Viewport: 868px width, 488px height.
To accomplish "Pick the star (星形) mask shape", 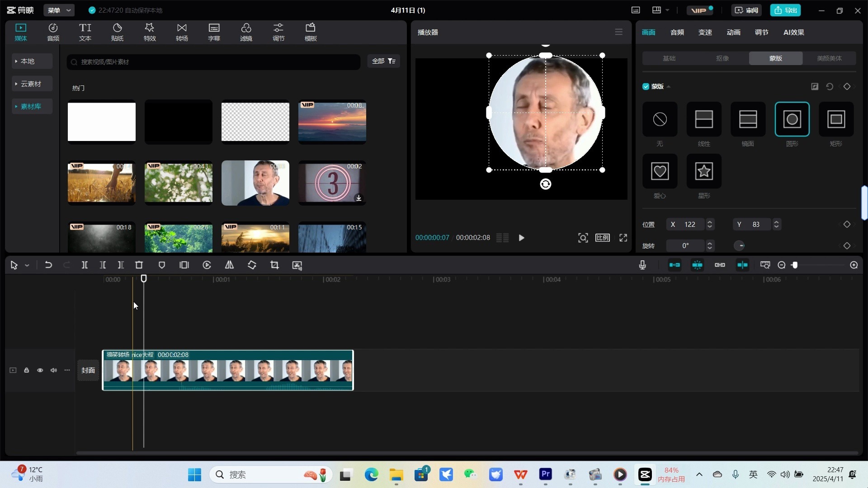I will point(703,171).
